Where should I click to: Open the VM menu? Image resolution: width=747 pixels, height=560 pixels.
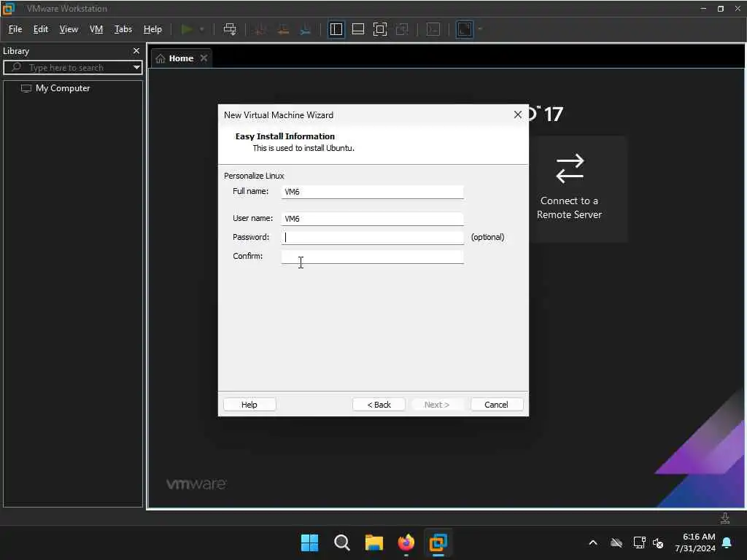[96, 29]
